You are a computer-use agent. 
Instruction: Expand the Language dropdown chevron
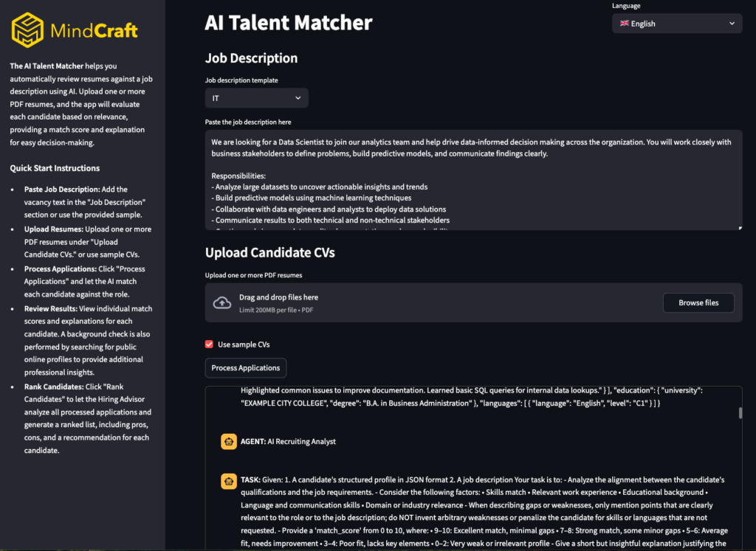click(732, 24)
